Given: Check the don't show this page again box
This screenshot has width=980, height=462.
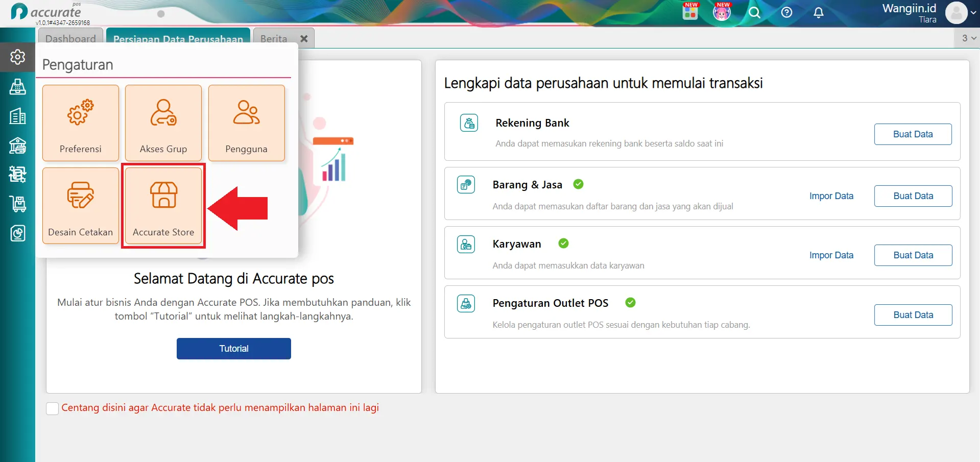Looking at the screenshot, I should click(x=52, y=408).
